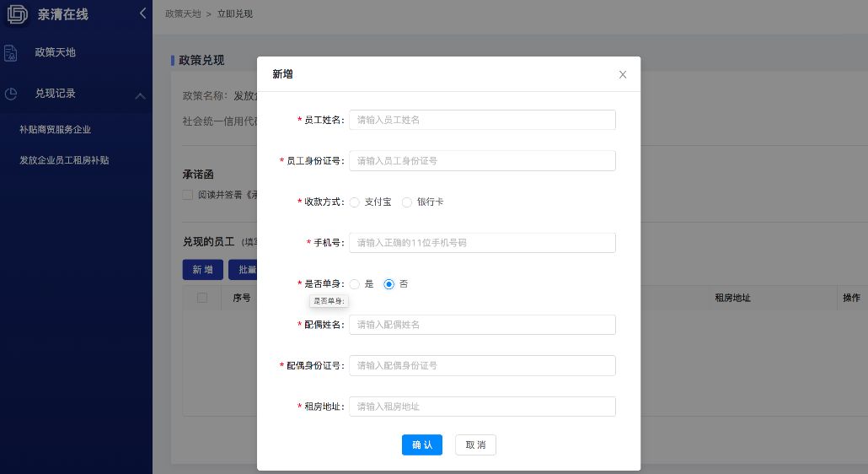Screen dimensions: 868x474
Task: Click the 员工姓名 input field
Action: (482, 120)
